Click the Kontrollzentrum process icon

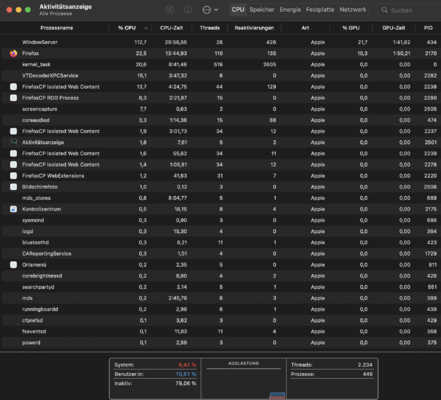[x=13, y=209]
